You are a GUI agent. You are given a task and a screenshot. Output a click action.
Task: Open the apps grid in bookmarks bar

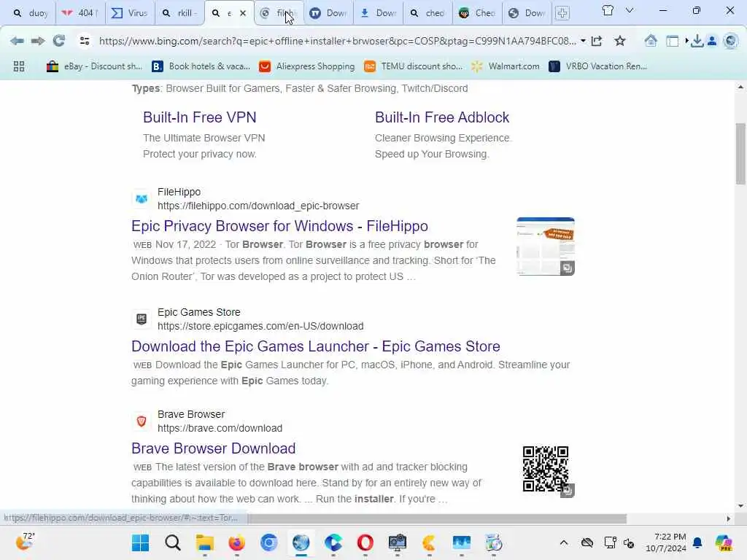pyautogui.click(x=19, y=66)
